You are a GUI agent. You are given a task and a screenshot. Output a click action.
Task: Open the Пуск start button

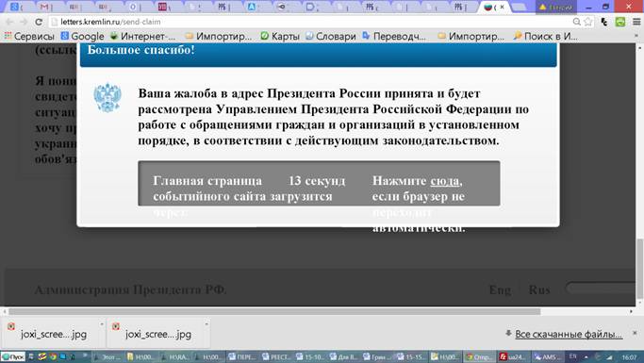tap(13, 356)
